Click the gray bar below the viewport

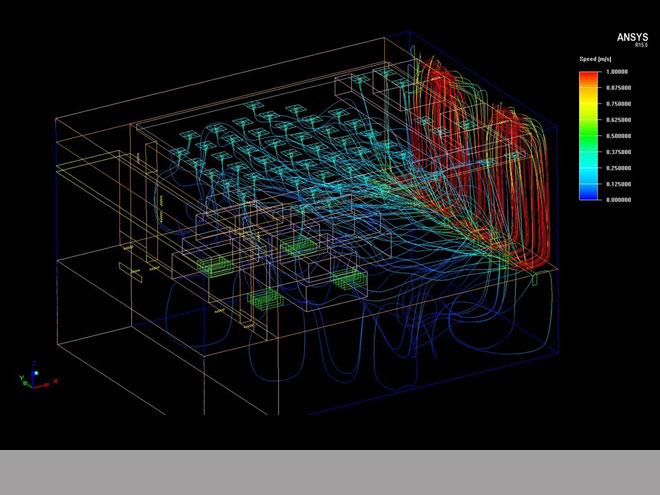(330, 472)
